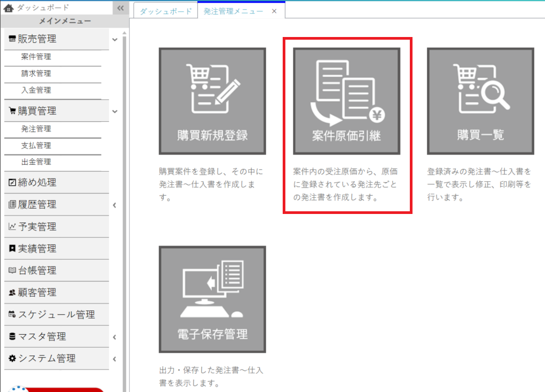
Task: Open the 購買一覧 tile
Action: 480,101
